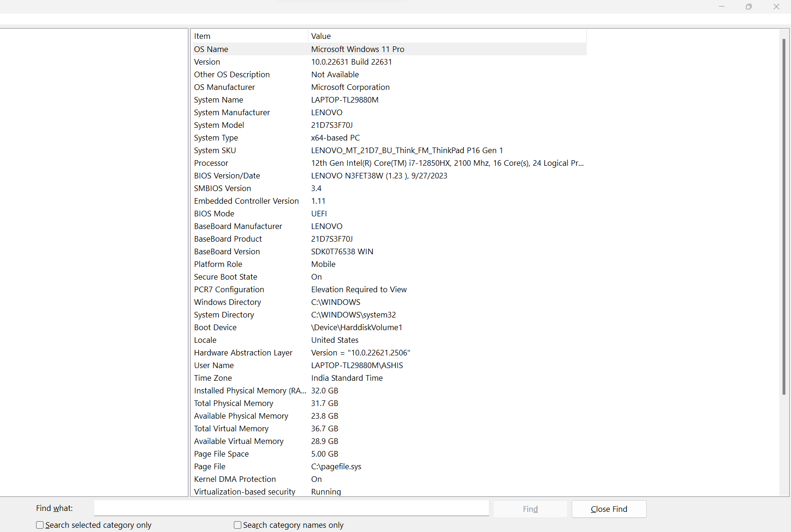Screen dimensions: 791x532
Task: Click the Find what input field
Action: point(291,509)
